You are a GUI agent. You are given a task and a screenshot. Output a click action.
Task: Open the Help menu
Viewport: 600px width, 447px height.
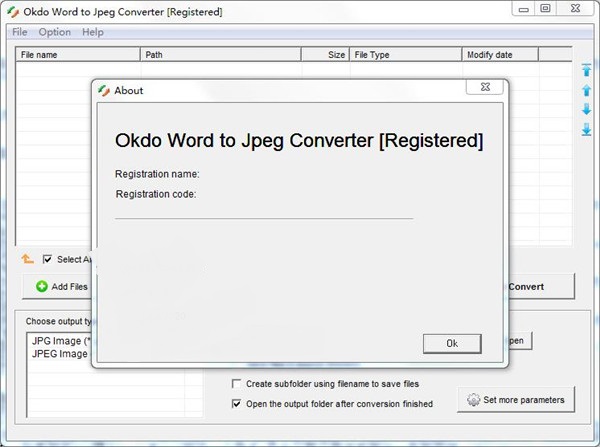tap(93, 32)
